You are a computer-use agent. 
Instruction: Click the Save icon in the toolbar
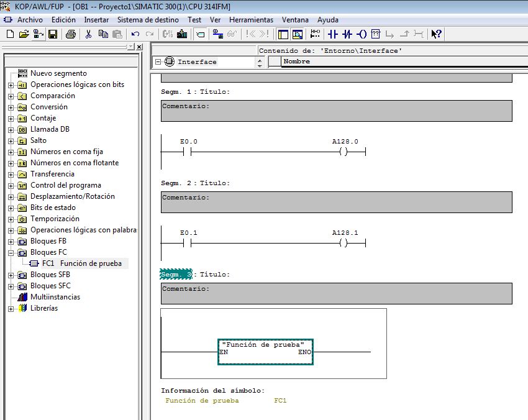coord(53,34)
